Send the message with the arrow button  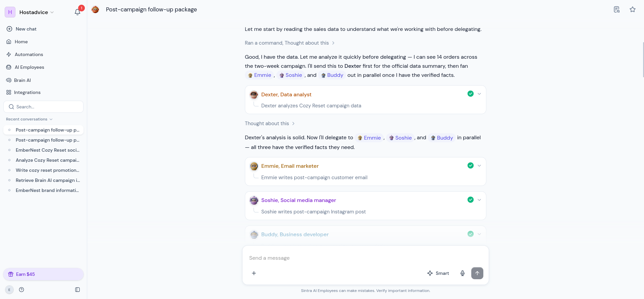pos(477,273)
